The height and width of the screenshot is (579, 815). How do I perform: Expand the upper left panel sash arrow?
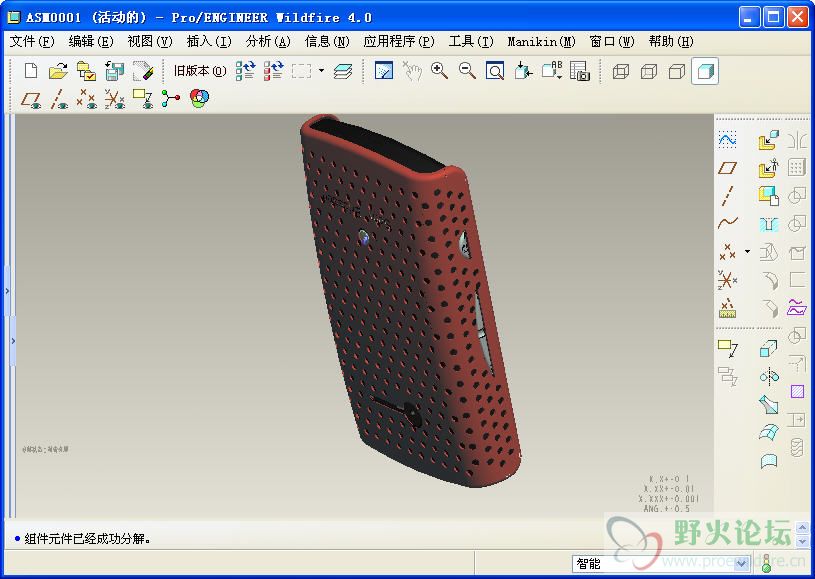(x=7, y=291)
